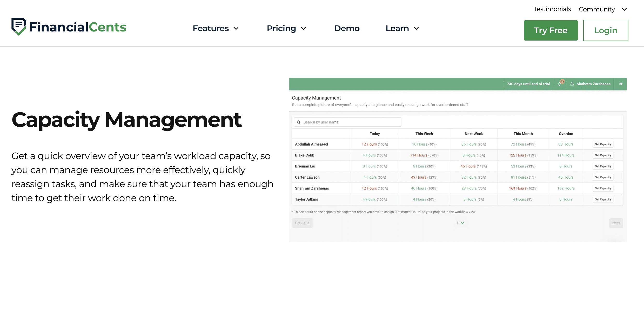The image size is (644, 313).
Task: Click Shahram Zarshenas's 182 Hours overdue cell
Action: coord(566,188)
